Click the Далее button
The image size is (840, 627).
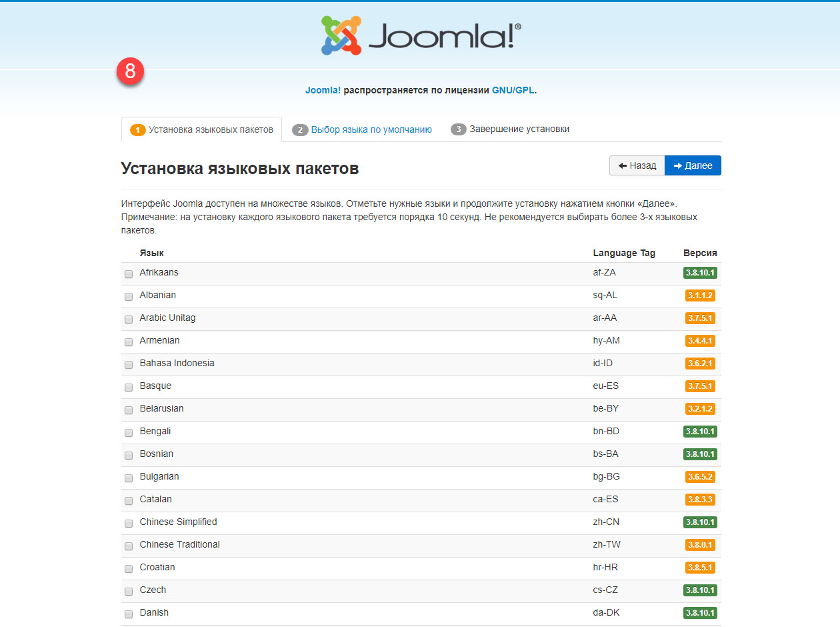tap(693, 165)
